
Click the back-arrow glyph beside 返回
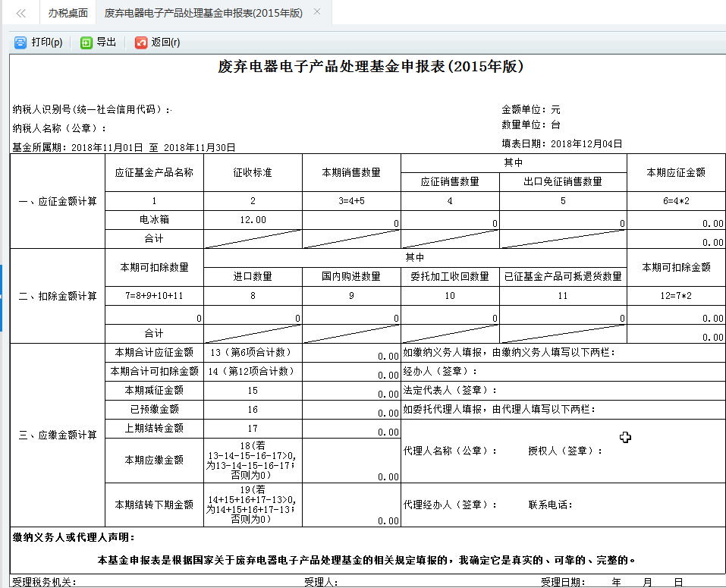click(140, 43)
